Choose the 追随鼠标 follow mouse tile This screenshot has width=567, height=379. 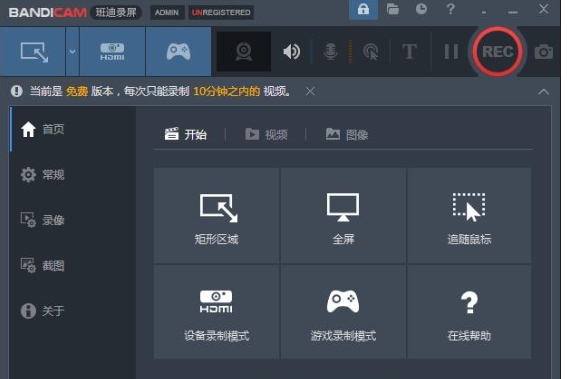pos(469,216)
